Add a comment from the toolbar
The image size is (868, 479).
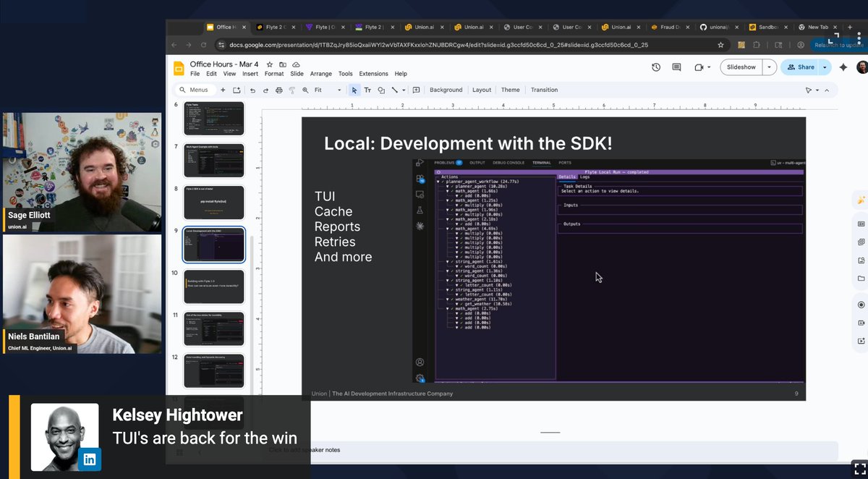416,90
